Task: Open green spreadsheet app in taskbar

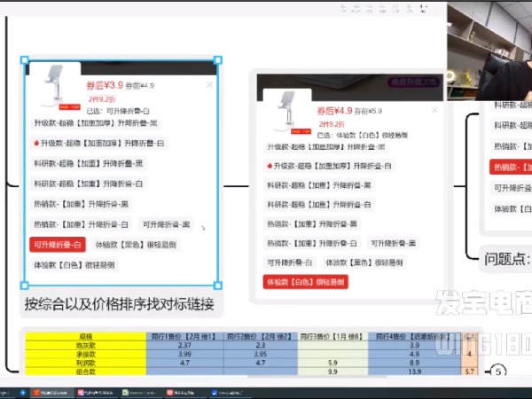Action: (x=140, y=393)
